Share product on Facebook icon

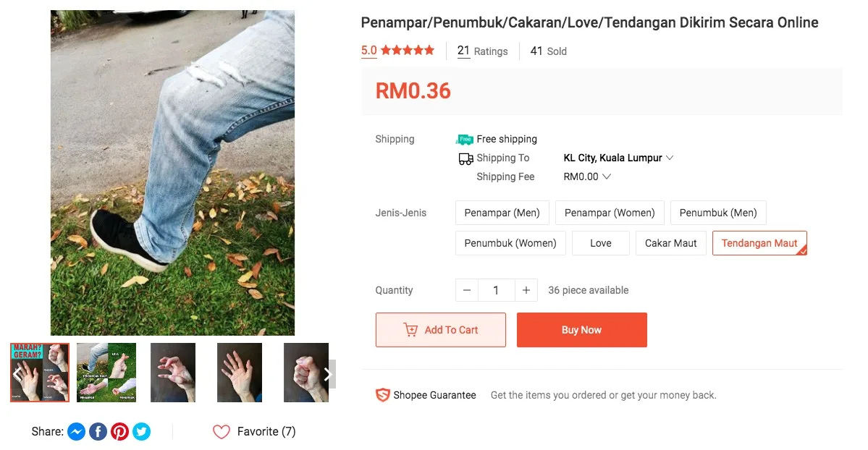(x=98, y=432)
